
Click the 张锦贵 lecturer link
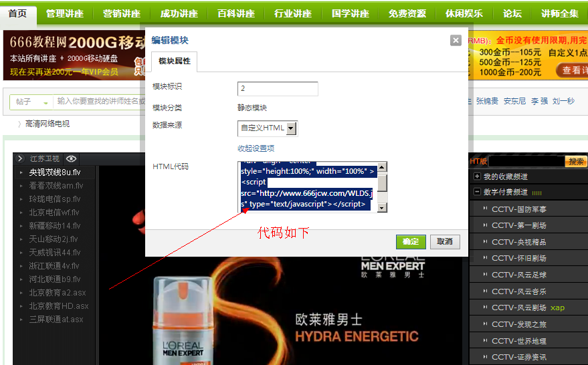[x=487, y=101]
